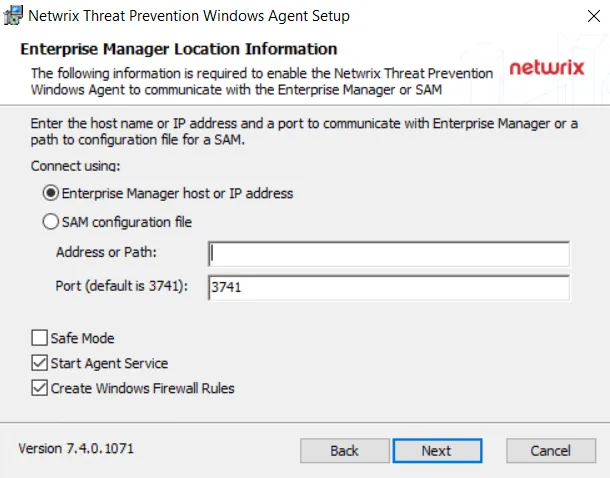Viewport: 610px width, 478px height.
Task: Go back with the Back button
Action: click(345, 451)
